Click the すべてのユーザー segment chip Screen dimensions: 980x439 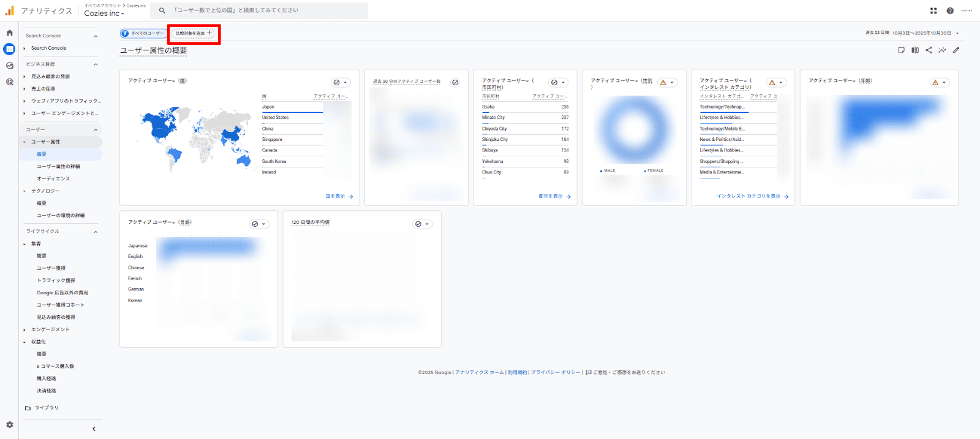(x=143, y=33)
